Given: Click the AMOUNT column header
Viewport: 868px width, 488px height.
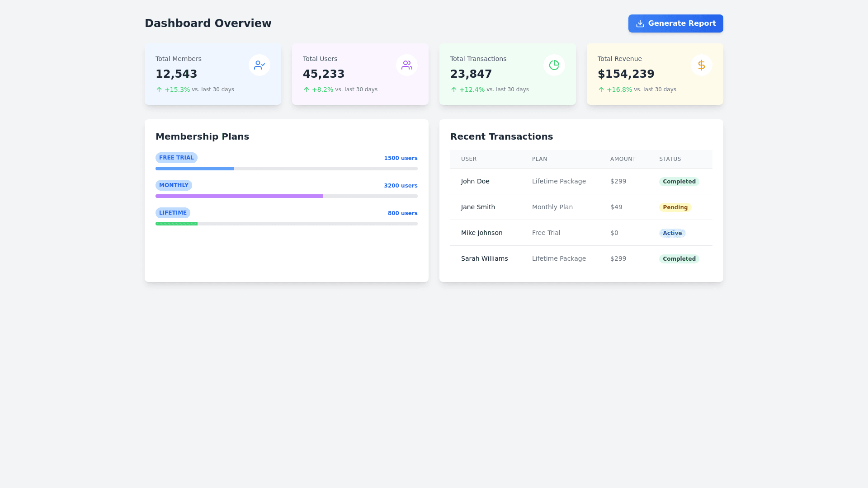Looking at the screenshot, I should click(623, 159).
